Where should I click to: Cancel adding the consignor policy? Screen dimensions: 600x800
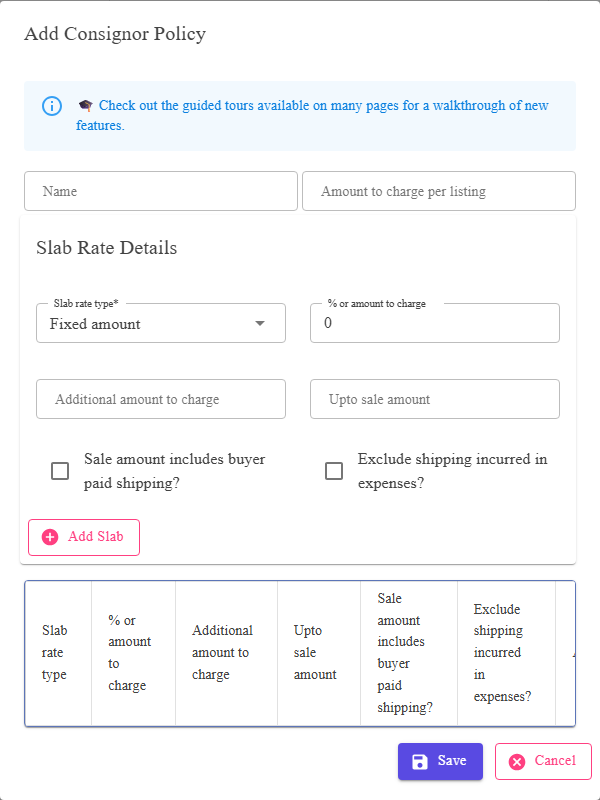(x=543, y=761)
